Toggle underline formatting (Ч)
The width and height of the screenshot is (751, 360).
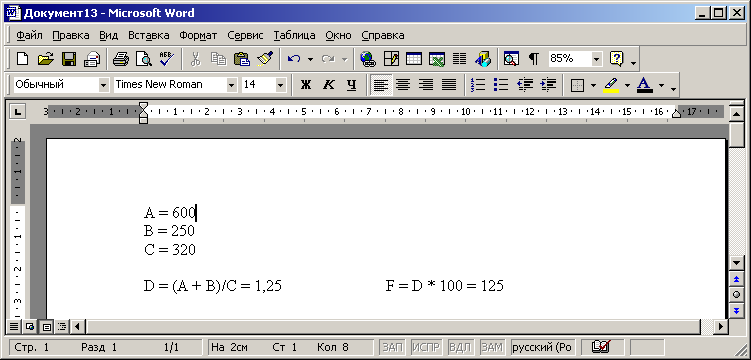352,85
